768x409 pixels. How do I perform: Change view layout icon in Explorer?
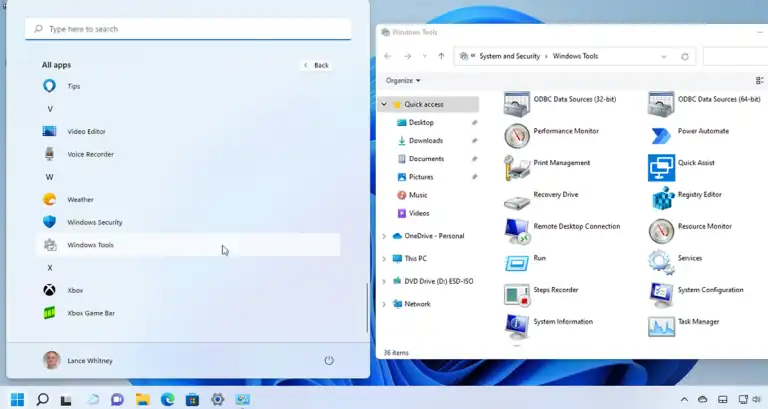click(x=760, y=80)
